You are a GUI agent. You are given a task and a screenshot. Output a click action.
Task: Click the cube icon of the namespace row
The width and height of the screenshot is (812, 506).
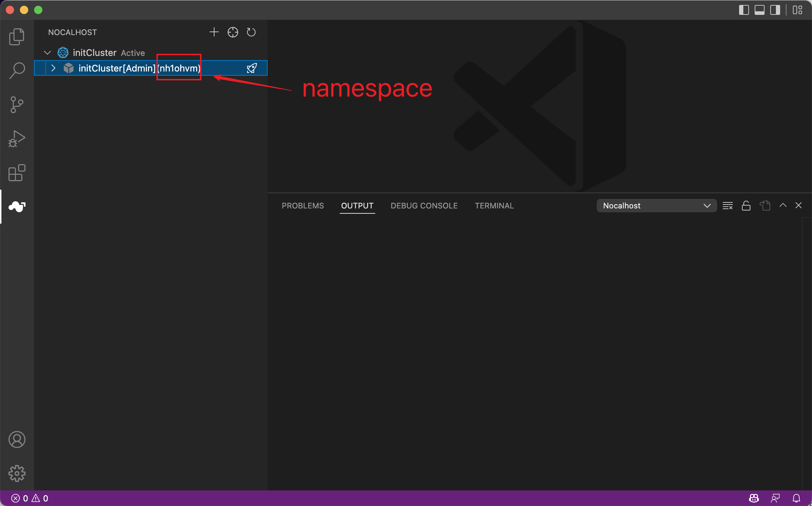(68, 68)
